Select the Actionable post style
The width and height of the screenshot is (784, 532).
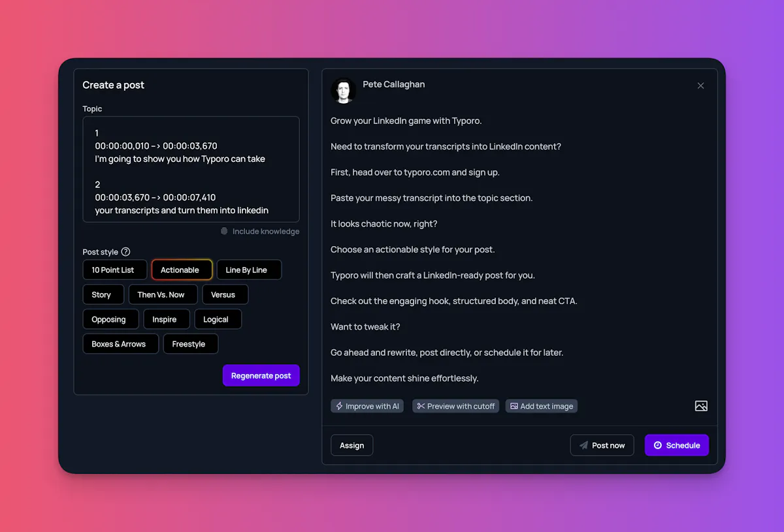tap(182, 270)
